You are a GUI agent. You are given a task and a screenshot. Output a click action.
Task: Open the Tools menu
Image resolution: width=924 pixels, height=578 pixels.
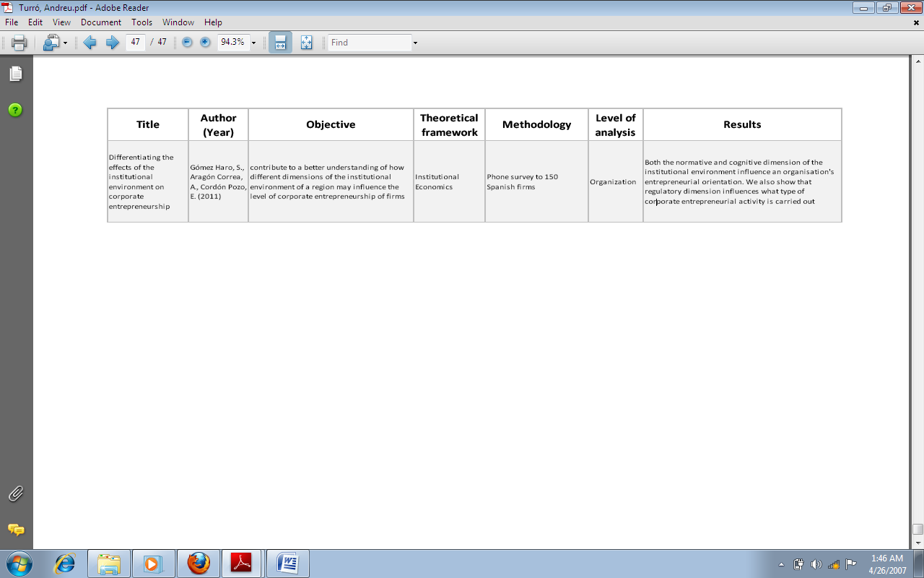[x=142, y=22]
